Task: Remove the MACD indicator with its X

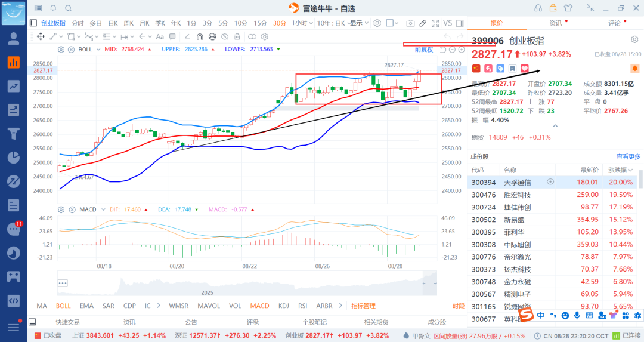Action: 72,209
